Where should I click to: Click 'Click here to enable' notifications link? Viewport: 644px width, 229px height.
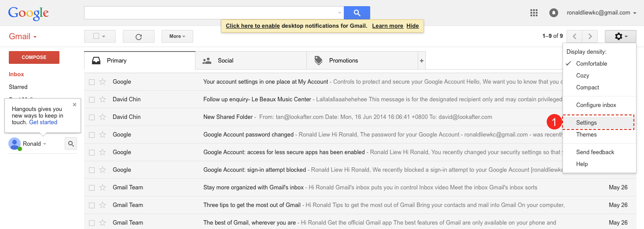253,26
